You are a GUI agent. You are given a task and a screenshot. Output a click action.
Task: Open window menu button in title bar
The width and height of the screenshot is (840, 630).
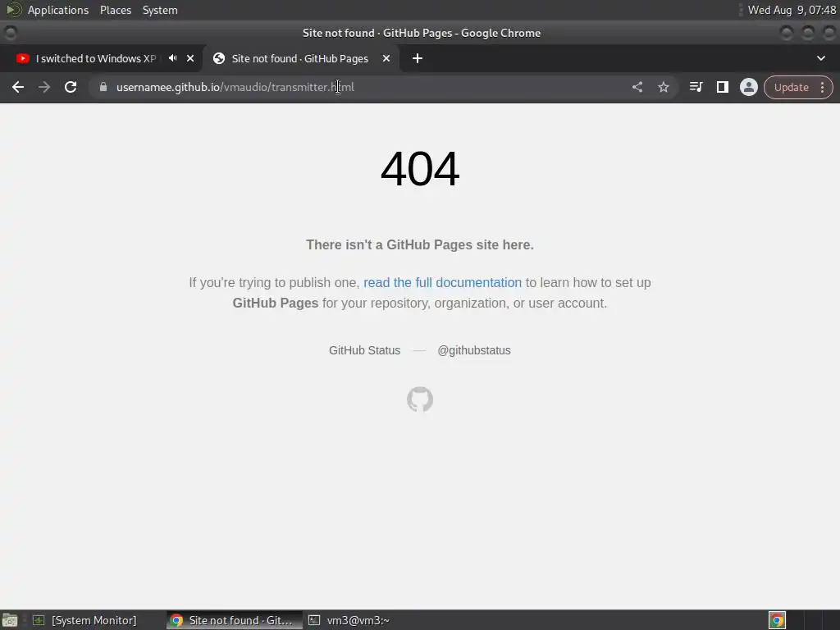(x=10, y=33)
